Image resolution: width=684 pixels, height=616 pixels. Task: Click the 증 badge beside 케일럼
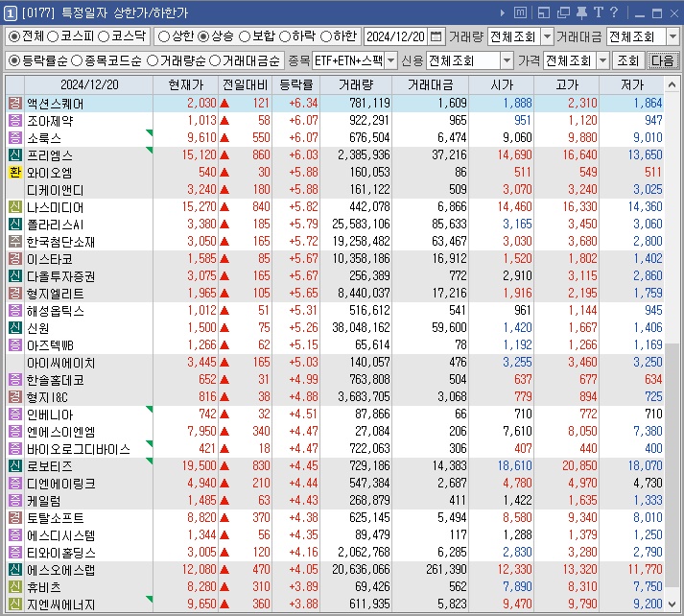tap(14, 501)
